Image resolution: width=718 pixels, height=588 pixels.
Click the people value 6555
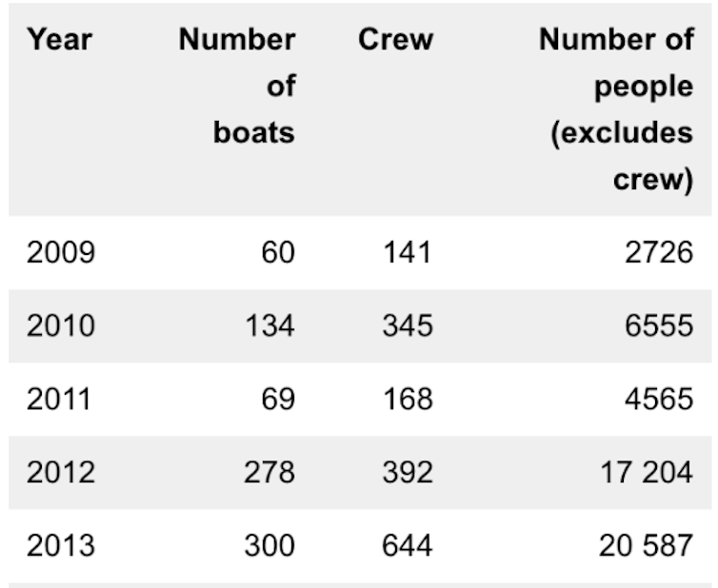click(x=659, y=325)
